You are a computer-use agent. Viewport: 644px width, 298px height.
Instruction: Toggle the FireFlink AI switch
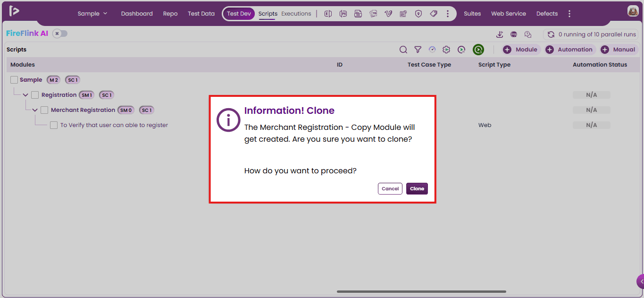click(60, 34)
